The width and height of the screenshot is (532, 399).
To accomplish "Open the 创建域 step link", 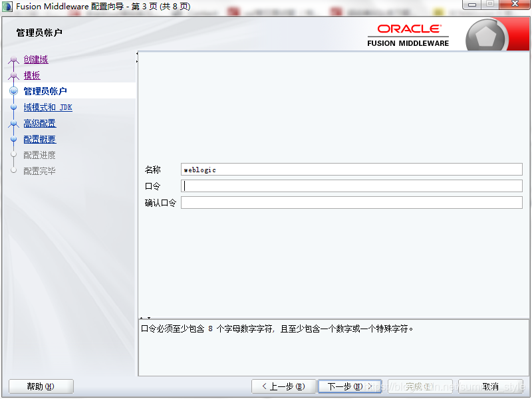I will click(x=36, y=59).
